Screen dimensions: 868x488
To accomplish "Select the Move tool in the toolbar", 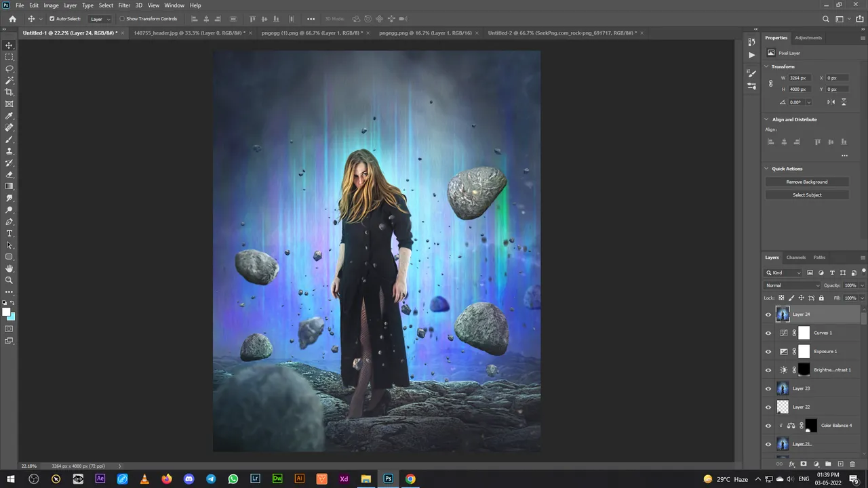I will pyautogui.click(x=9, y=45).
